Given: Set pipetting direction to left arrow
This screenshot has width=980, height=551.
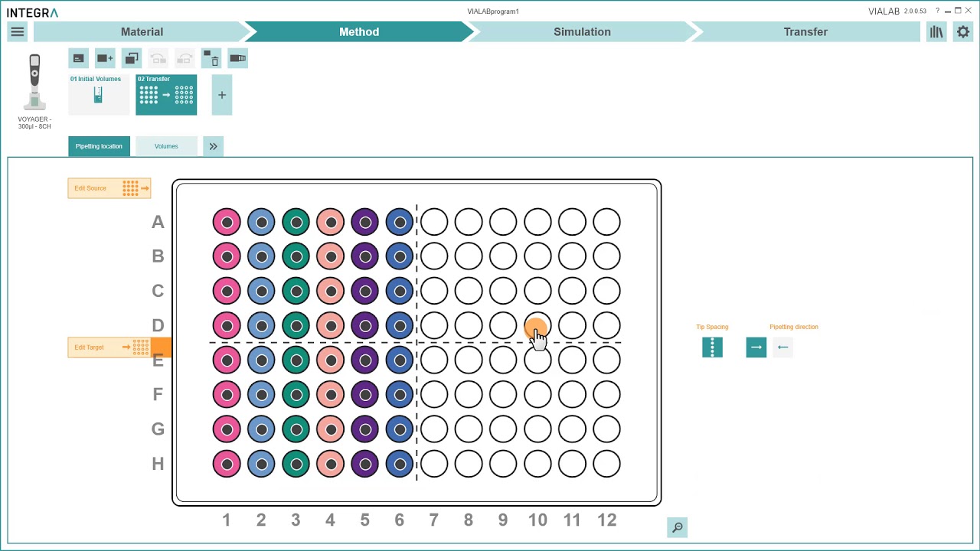Looking at the screenshot, I should pos(782,347).
